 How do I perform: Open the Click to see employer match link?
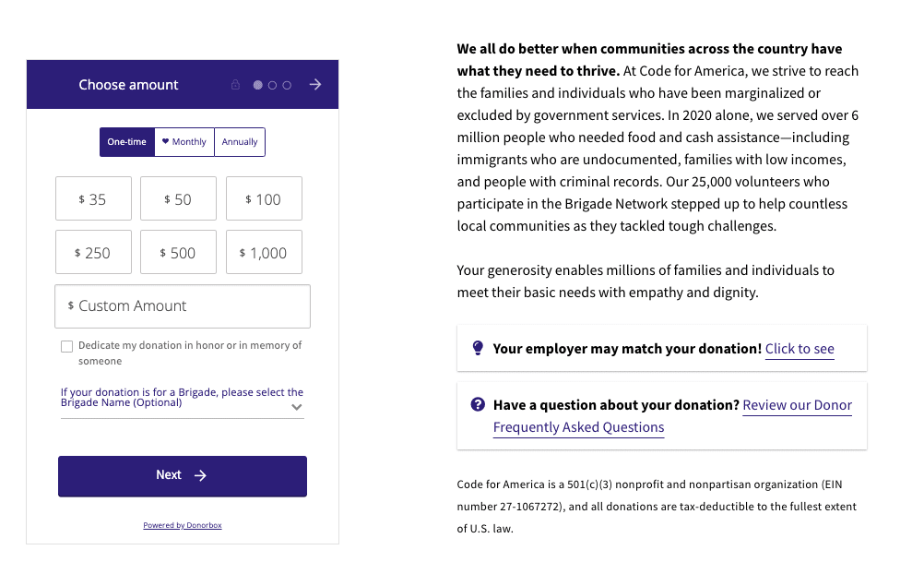pyautogui.click(x=800, y=349)
